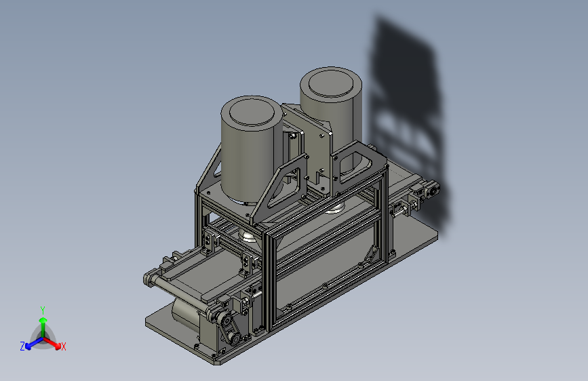This screenshot has width=588, height=381.
Task: Select the drive motor under the conveyor
Action: pos(187,315)
